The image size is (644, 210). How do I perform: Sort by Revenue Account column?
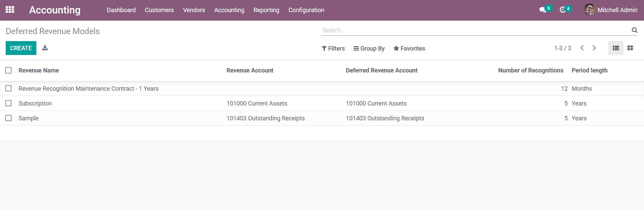pyautogui.click(x=250, y=70)
